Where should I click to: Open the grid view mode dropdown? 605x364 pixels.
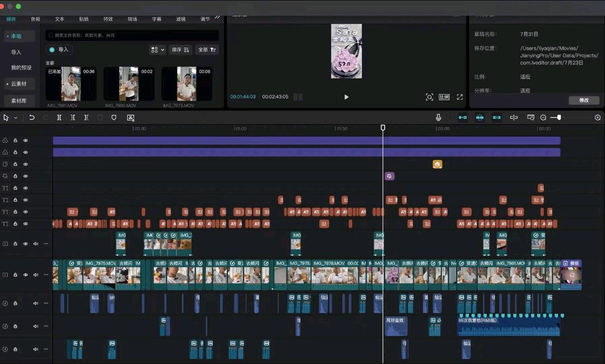pos(157,50)
